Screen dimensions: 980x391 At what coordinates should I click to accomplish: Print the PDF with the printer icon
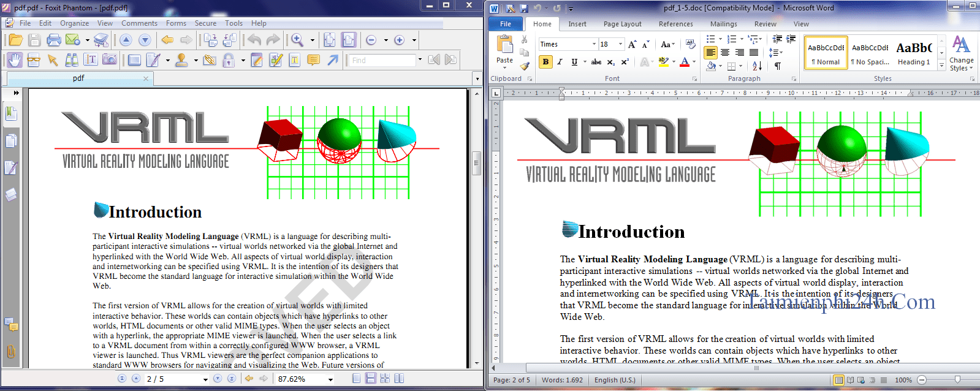54,40
